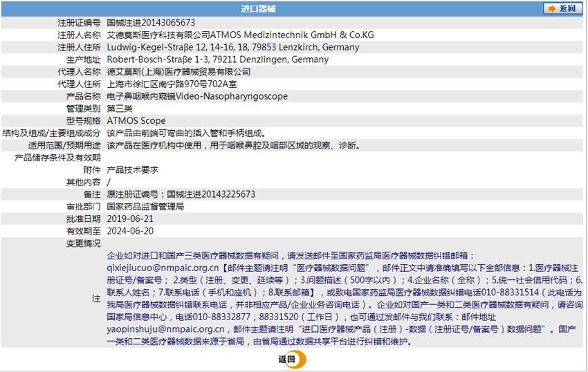Click the 注册证编号 label

(x=79, y=23)
